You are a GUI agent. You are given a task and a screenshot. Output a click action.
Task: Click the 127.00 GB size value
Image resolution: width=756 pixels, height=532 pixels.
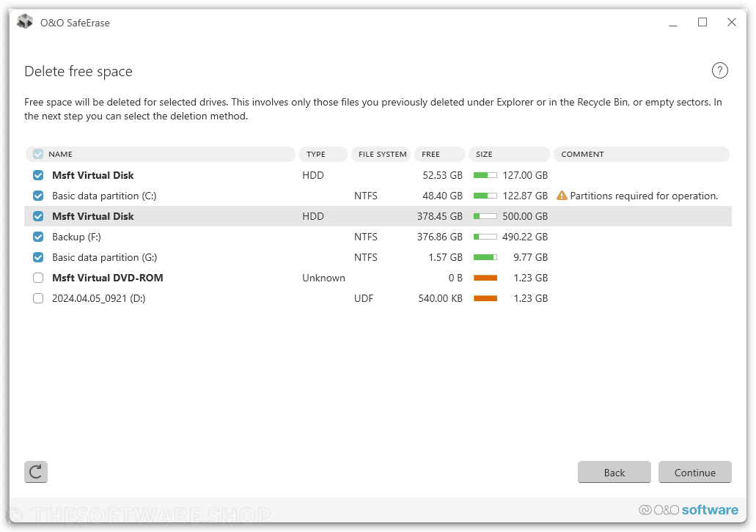tap(525, 175)
